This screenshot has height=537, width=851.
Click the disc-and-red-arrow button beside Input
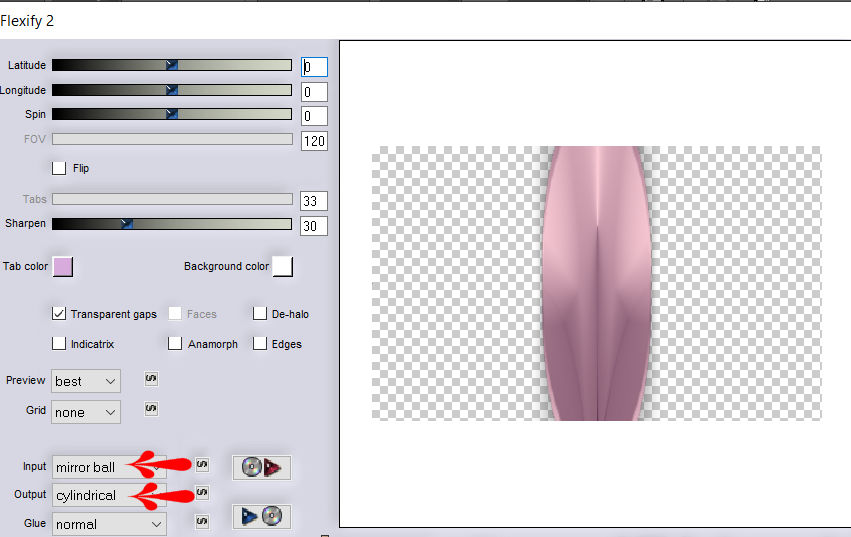pos(262,467)
